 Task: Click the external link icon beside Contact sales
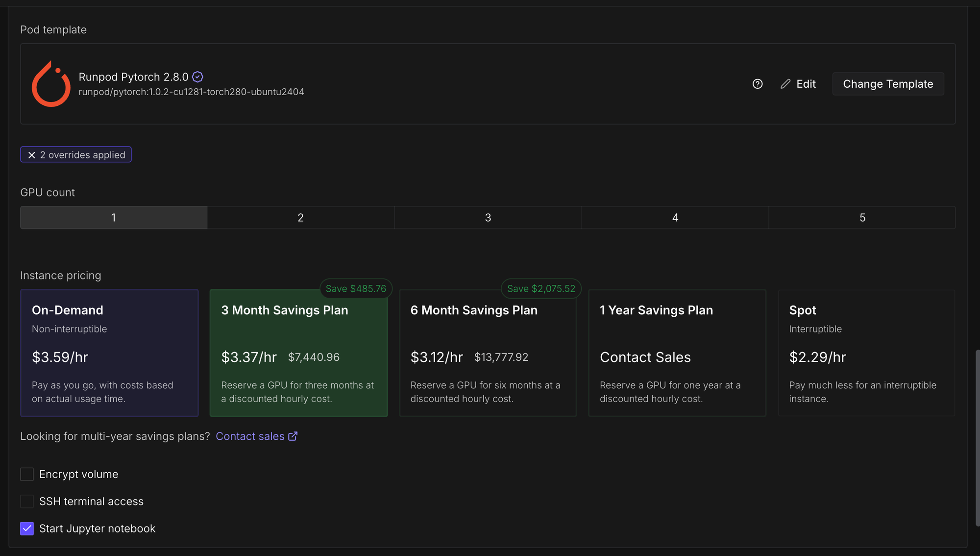[x=293, y=436]
